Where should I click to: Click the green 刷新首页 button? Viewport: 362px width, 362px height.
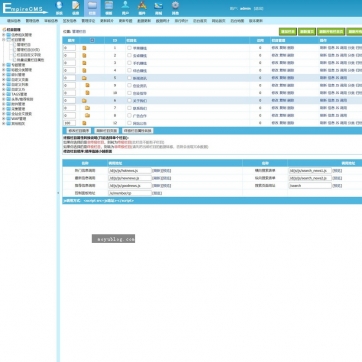coord(307,32)
